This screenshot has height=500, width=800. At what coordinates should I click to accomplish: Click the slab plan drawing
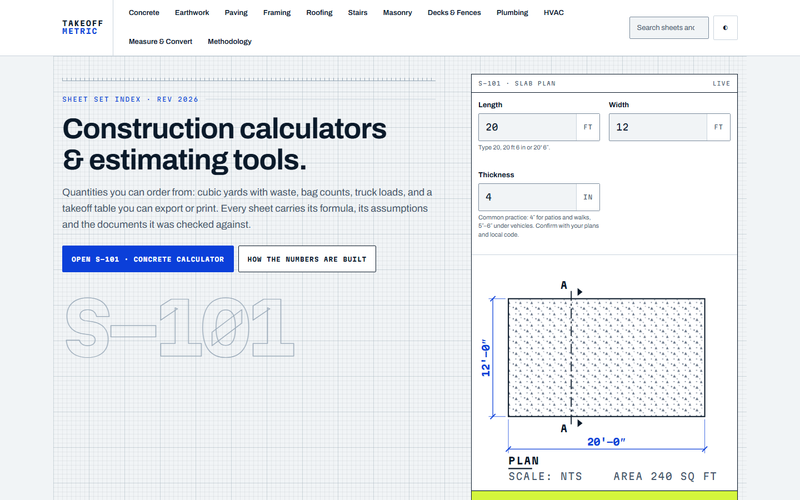tap(606, 358)
